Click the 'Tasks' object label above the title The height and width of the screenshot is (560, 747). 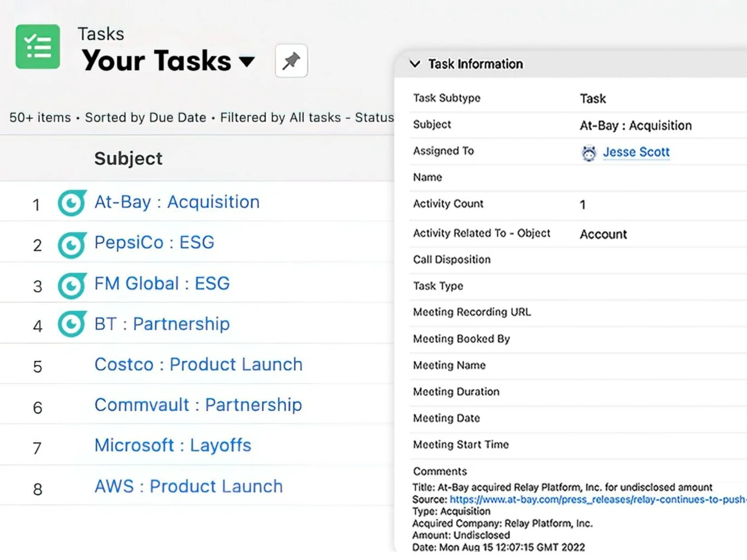[x=101, y=34]
